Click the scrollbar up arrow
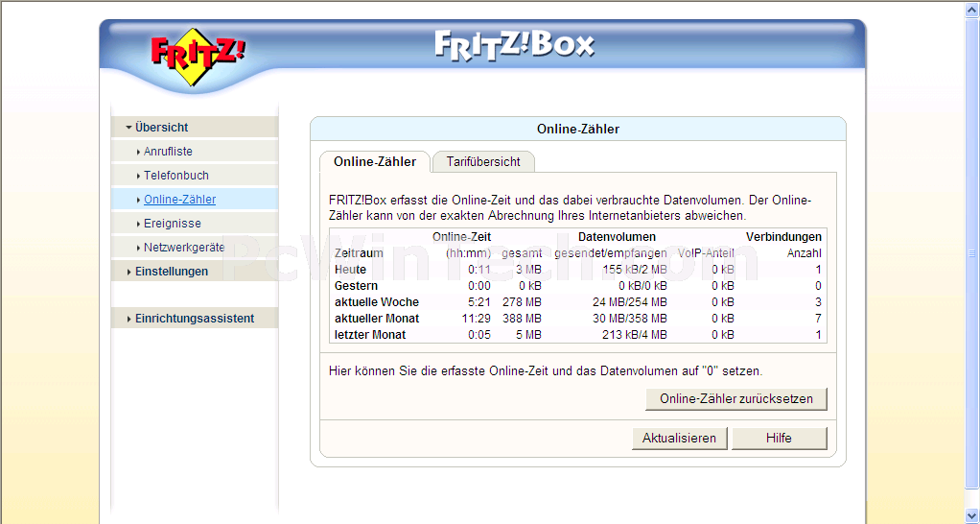This screenshot has height=524, width=980. (x=972, y=9)
